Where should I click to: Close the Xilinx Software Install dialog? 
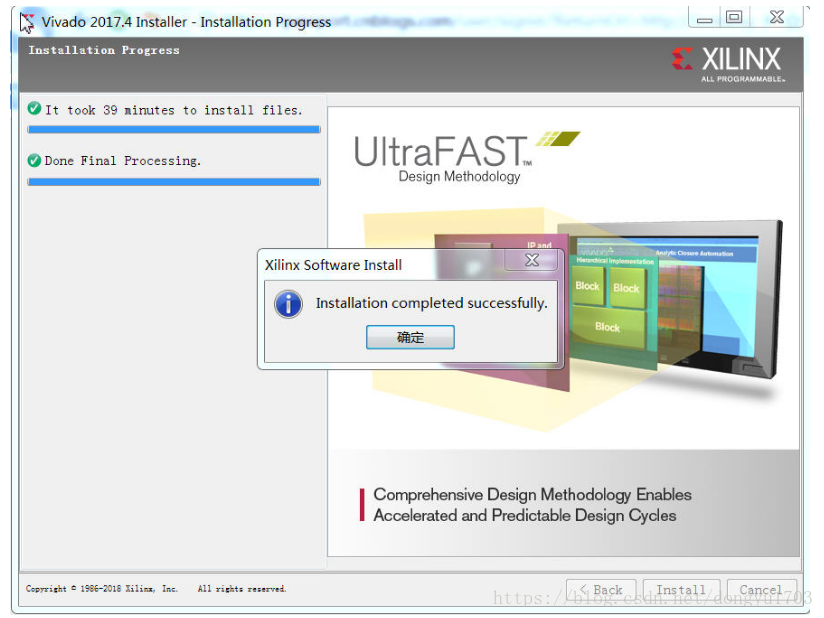[x=532, y=260]
